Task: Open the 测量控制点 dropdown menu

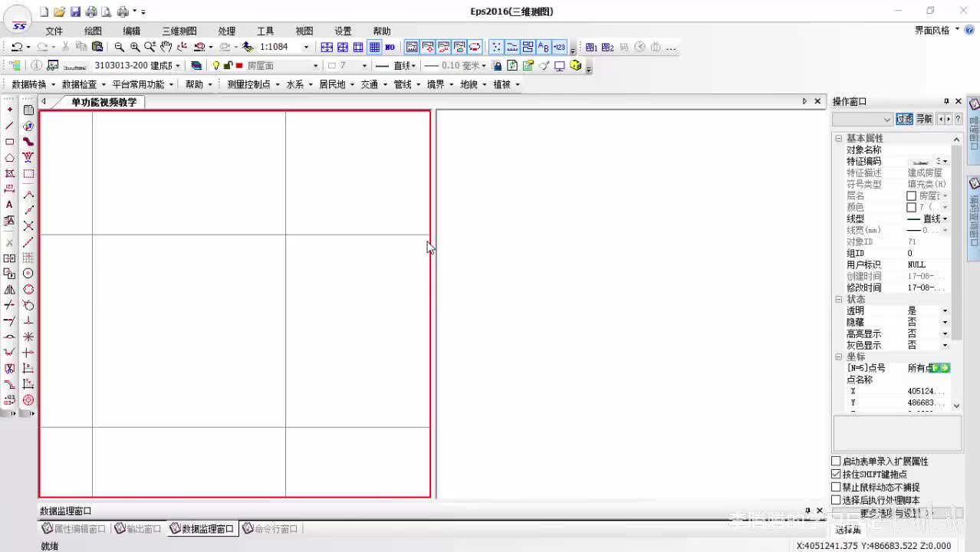Action: [x=253, y=84]
